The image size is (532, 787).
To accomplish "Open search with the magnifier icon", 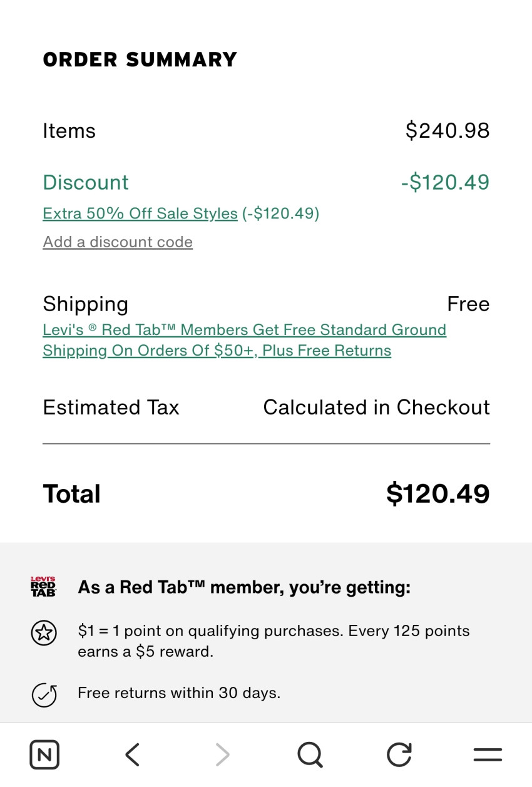I will pos(310,754).
